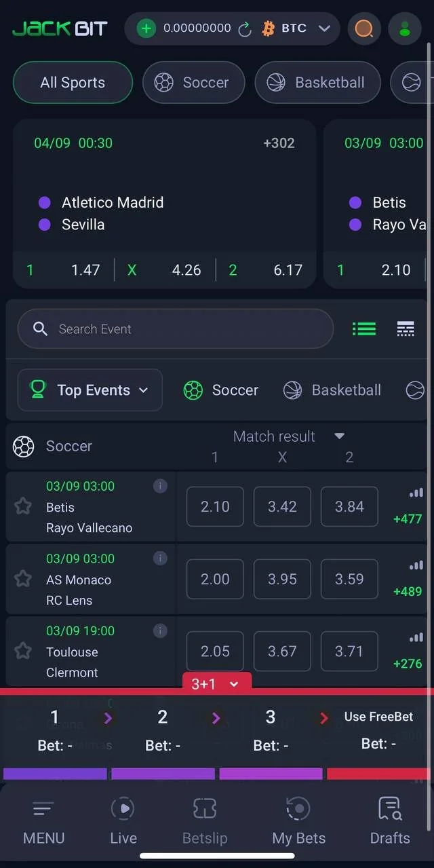Screen dimensions: 434x868
Task: Mark Toulouse vs Clermont as favorite
Action: click(23, 652)
